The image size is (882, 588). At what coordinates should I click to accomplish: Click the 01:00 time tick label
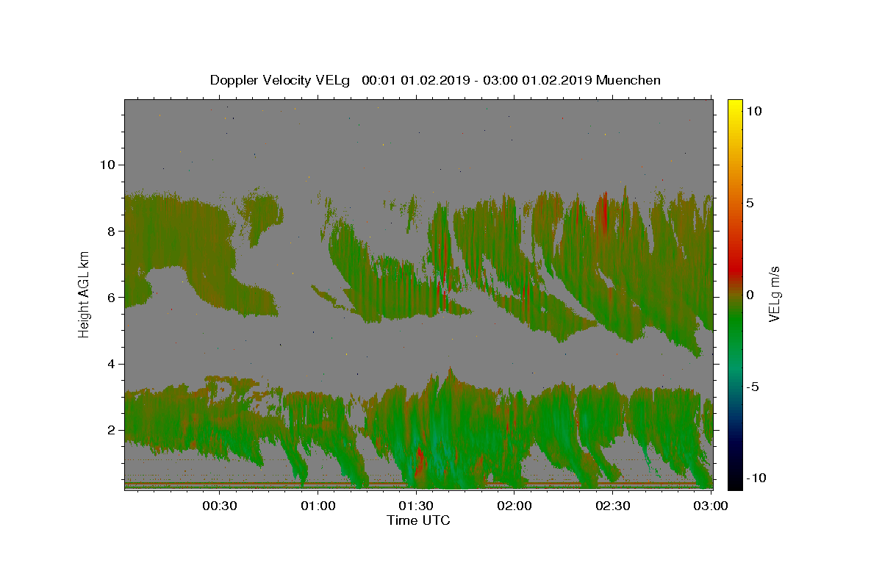point(318,506)
